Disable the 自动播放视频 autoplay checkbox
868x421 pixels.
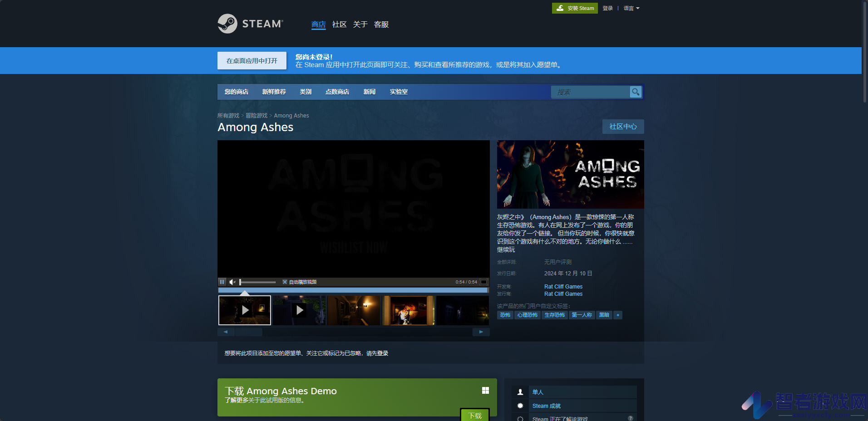(285, 282)
